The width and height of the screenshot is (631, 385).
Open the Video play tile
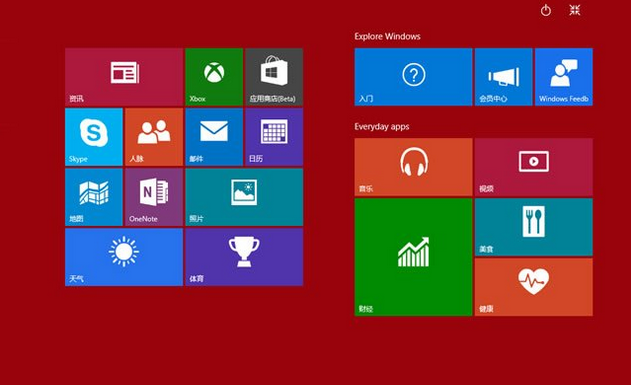tap(534, 167)
